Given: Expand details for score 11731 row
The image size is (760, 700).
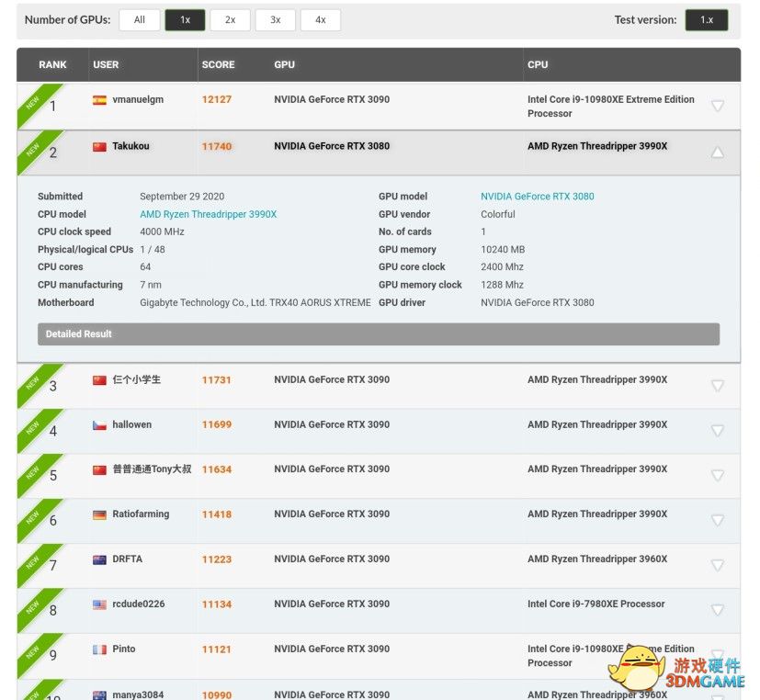Looking at the screenshot, I should [718, 385].
